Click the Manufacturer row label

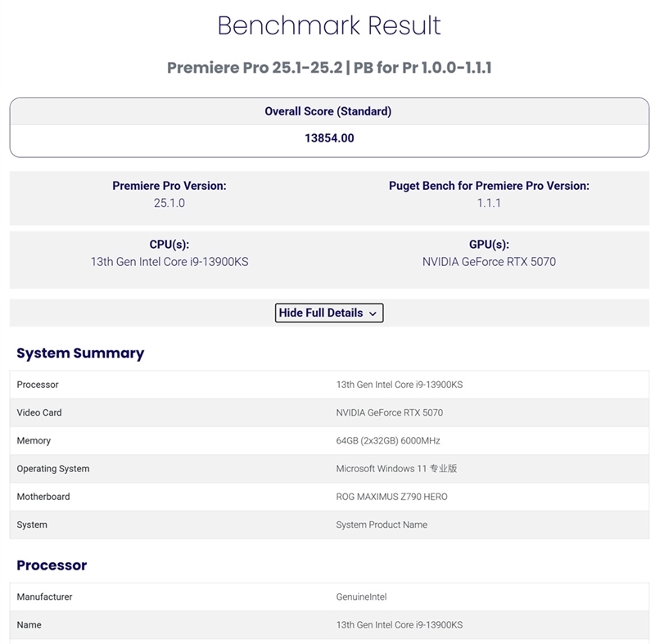[x=44, y=597]
